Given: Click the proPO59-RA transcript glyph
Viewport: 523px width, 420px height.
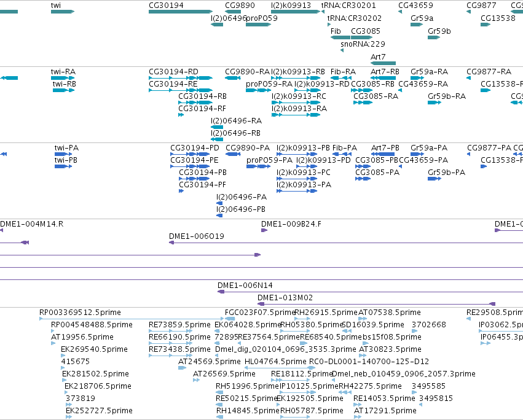Looking at the screenshot, I should click(259, 90).
